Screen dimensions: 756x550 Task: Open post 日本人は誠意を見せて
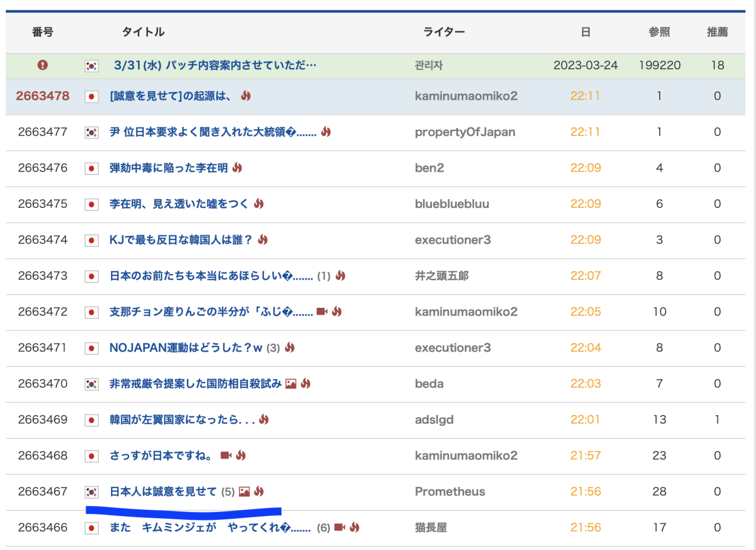point(163,491)
